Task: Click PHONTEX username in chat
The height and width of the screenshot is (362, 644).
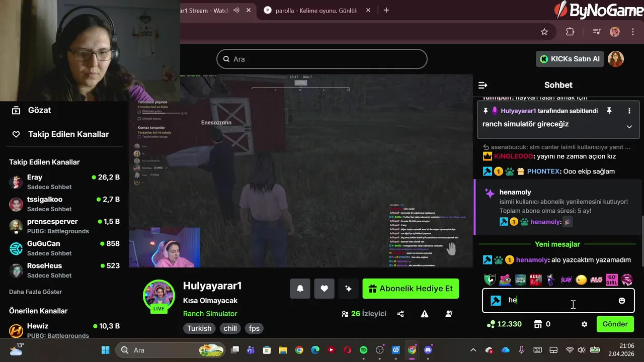Action: (x=543, y=171)
